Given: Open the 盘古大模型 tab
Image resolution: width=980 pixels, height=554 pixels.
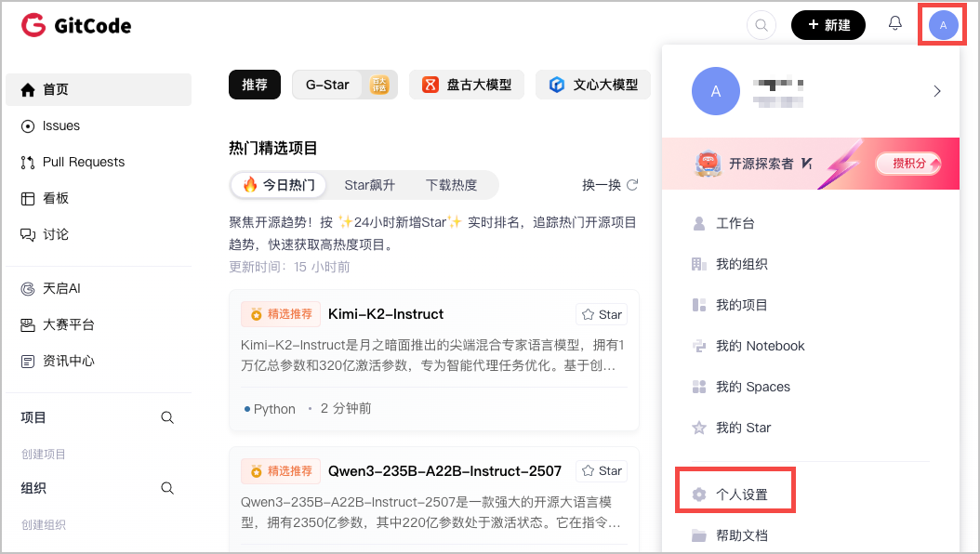Looking at the screenshot, I should point(467,85).
